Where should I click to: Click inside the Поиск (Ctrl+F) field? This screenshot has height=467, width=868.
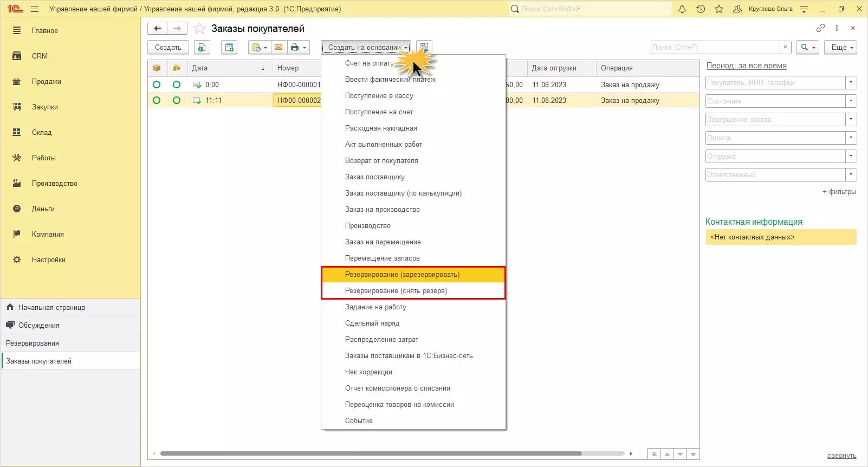715,48
